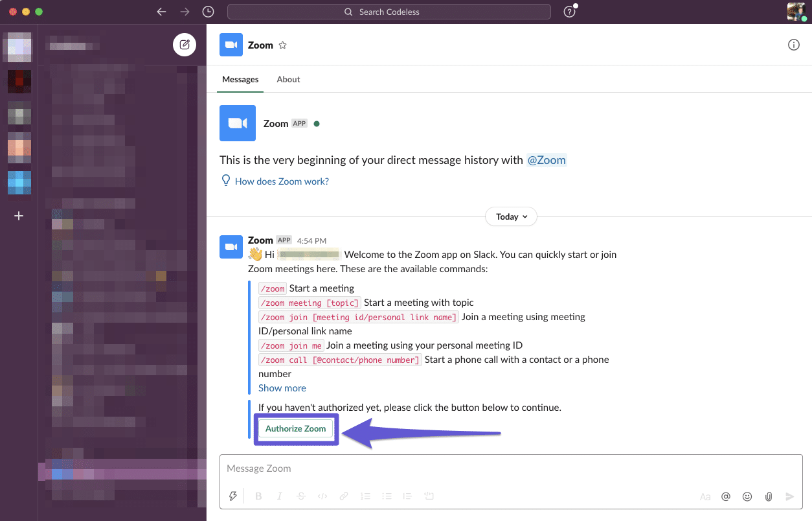Open the How does Zoom work link
812x521 pixels.
281,181
